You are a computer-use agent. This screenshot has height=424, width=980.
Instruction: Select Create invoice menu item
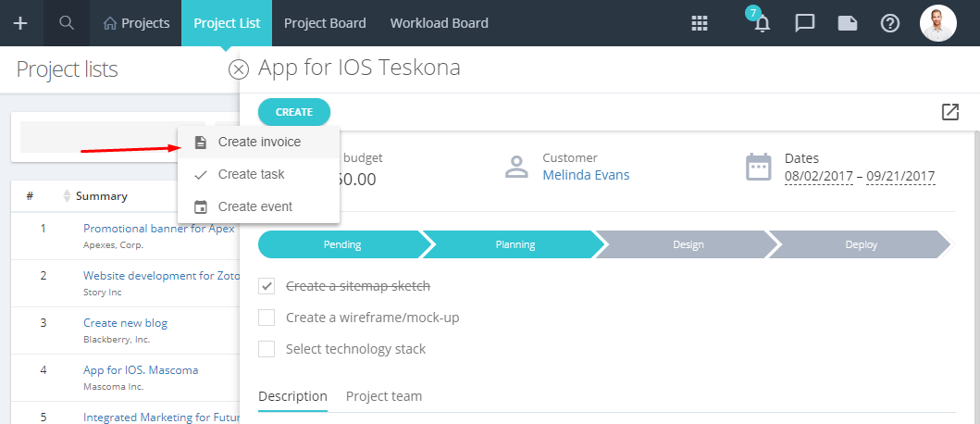(x=259, y=142)
